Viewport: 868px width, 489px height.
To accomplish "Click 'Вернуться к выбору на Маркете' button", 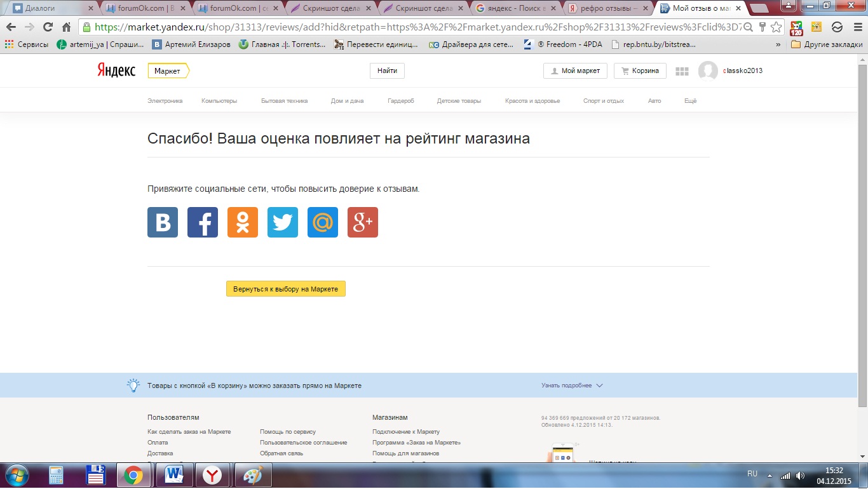I will point(286,289).
